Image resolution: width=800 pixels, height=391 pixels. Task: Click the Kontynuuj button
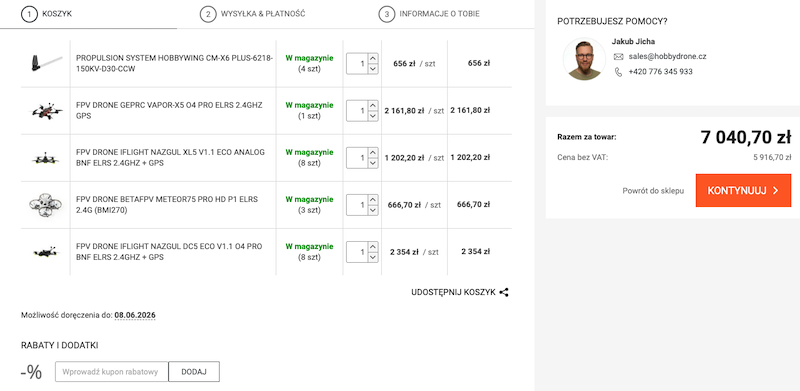(x=743, y=190)
